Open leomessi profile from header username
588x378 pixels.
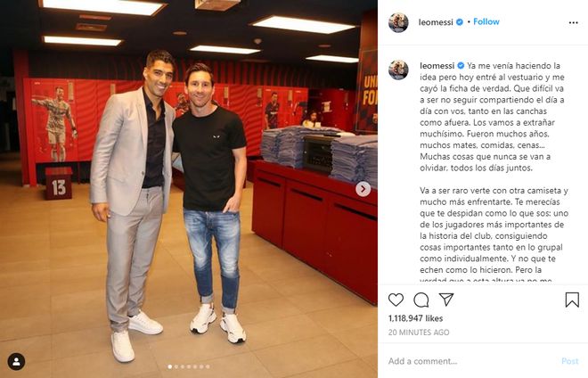tap(436, 22)
